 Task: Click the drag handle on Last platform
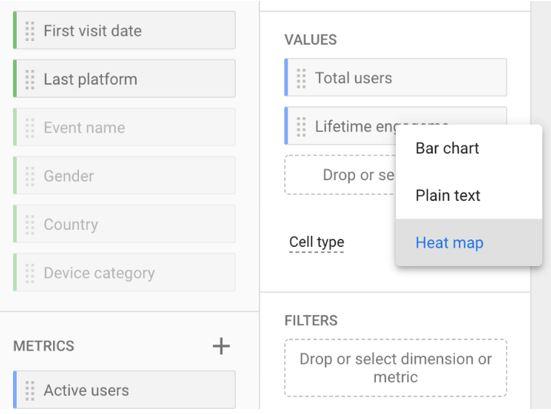(30, 79)
